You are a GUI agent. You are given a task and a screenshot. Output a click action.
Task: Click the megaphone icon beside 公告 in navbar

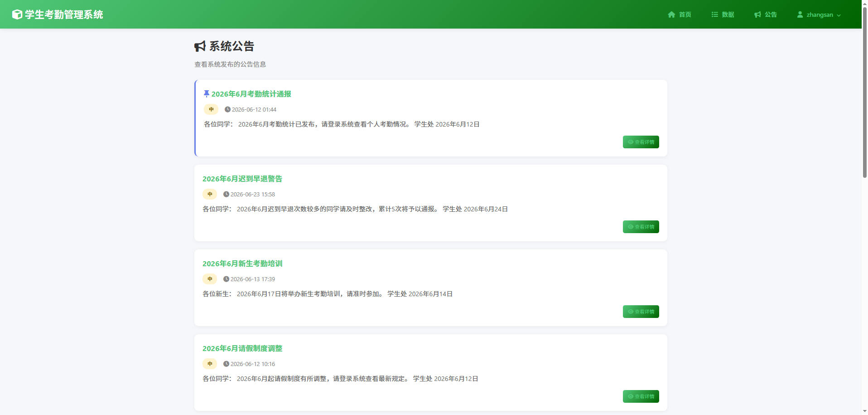click(x=757, y=15)
